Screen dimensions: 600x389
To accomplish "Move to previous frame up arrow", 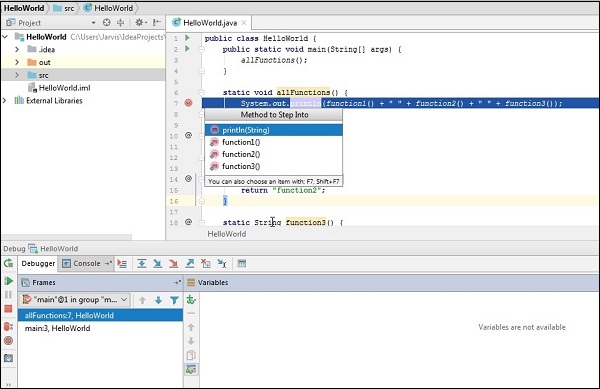I will pos(142,300).
